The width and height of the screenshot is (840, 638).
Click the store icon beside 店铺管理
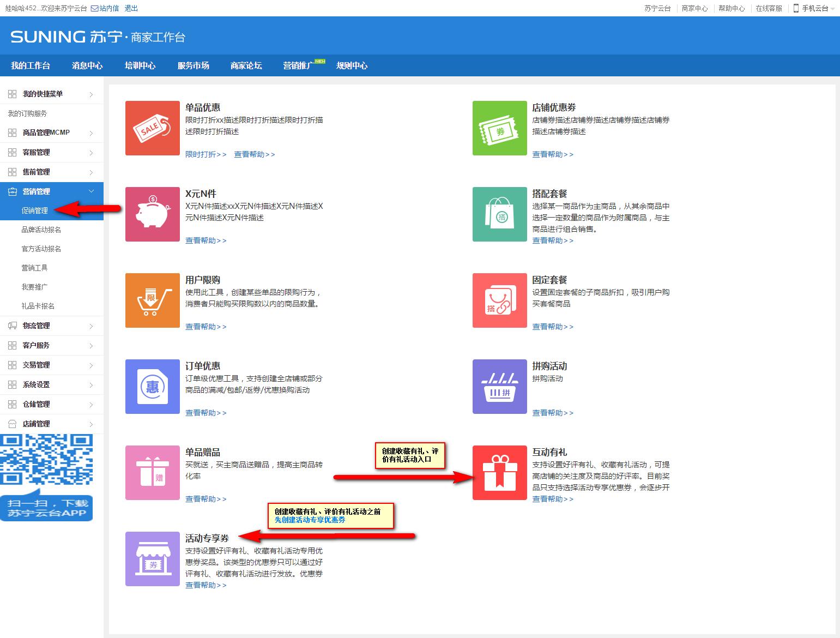[x=12, y=424]
